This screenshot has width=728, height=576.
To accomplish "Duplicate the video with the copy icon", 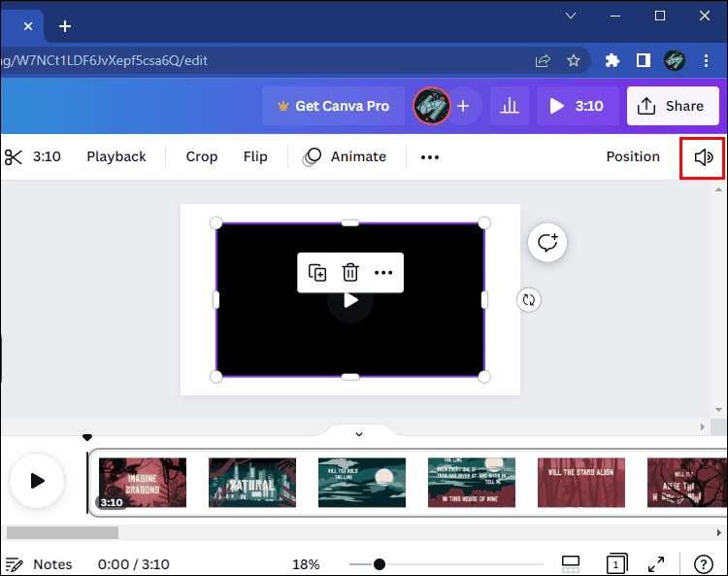I will pyautogui.click(x=317, y=273).
